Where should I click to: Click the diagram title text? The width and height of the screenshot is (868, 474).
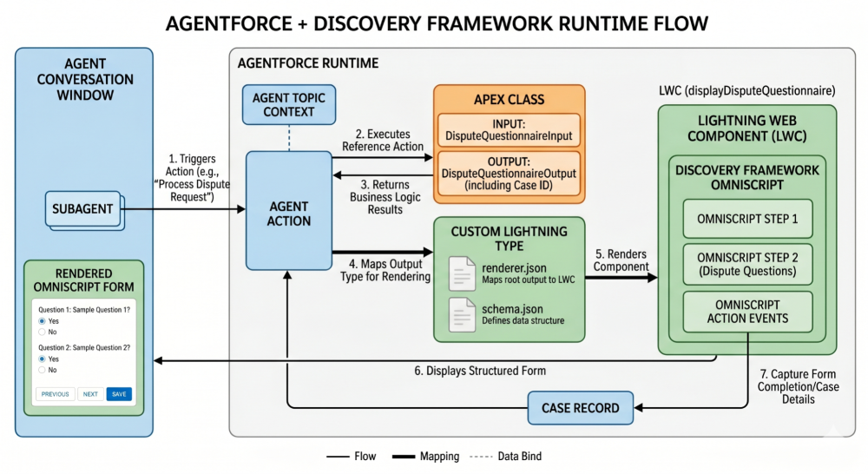pos(437,23)
